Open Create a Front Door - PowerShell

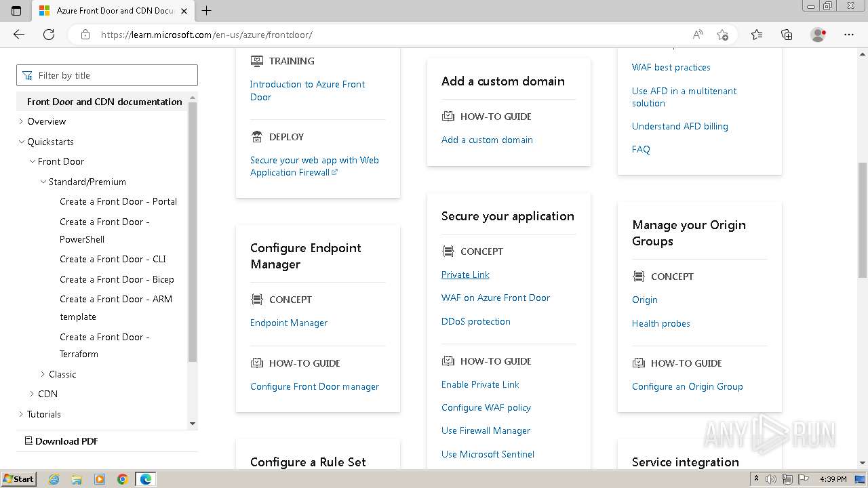coord(104,230)
